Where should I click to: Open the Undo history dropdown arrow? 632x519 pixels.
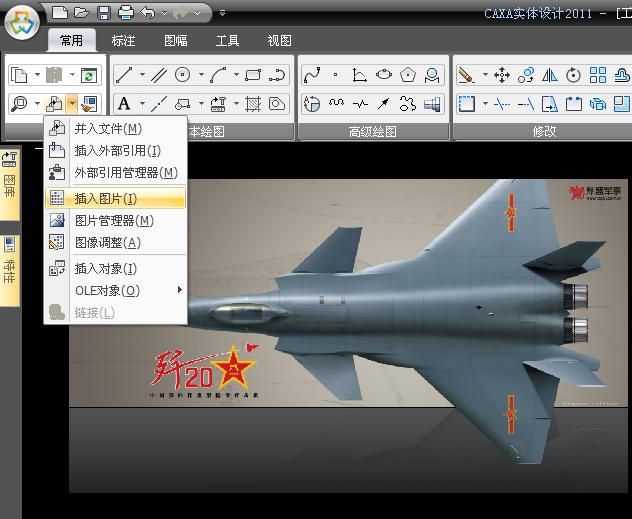[165, 14]
